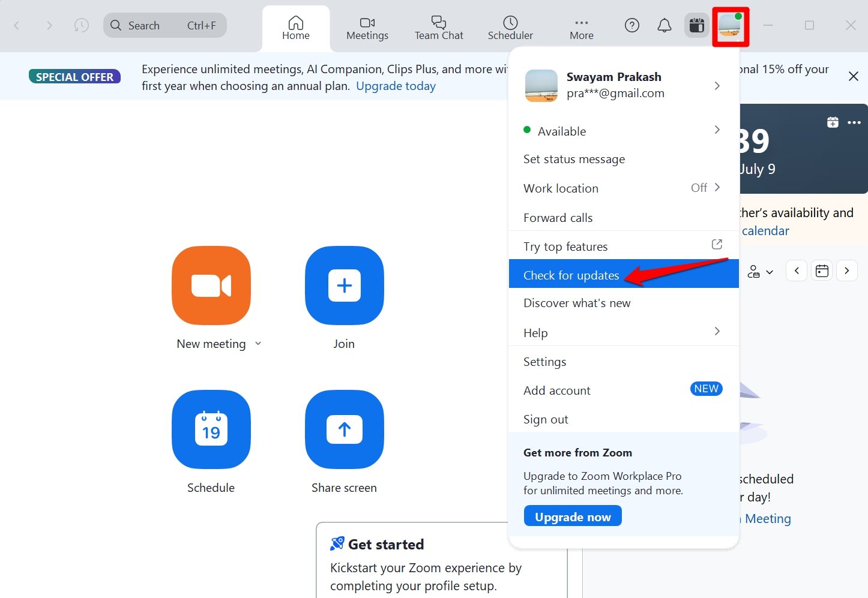Viewport: 868px width, 598px height.
Task: Click the Share screen icon
Action: [345, 429]
